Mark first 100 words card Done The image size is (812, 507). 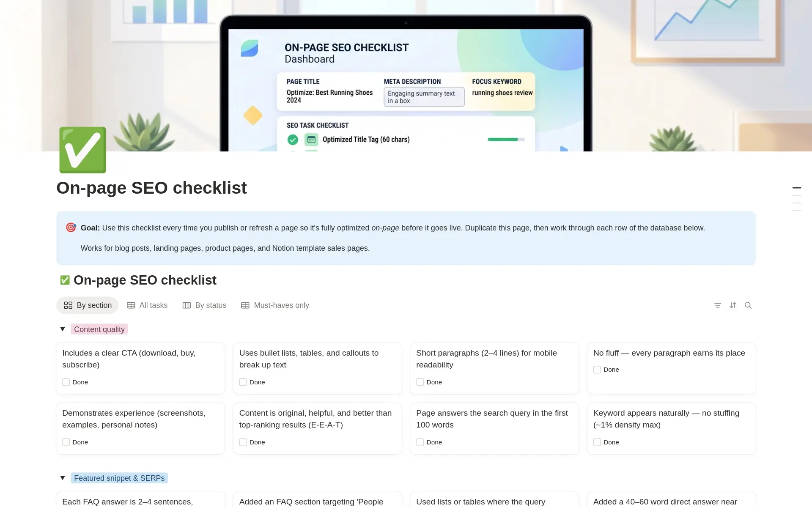pyautogui.click(x=420, y=442)
